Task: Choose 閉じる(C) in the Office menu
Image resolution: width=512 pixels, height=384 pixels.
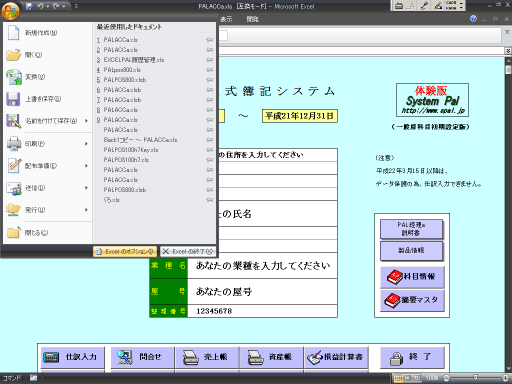Action: point(47,232)
